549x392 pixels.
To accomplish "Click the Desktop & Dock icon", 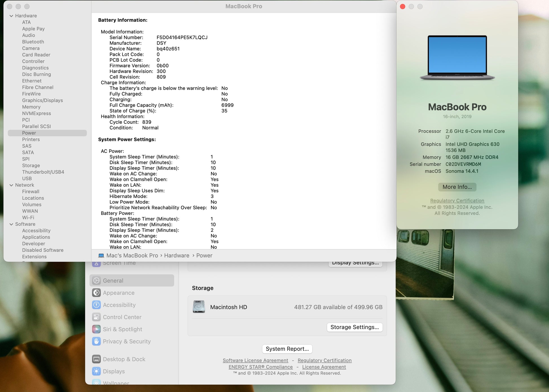I will click(x=96, y=359).
